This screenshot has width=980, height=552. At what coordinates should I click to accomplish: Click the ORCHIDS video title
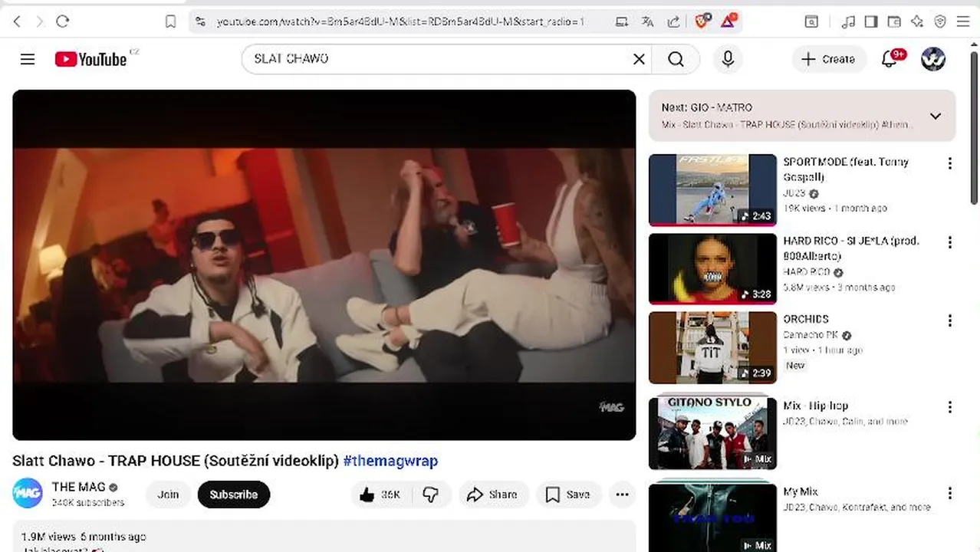pyautogui.click(x=806, y=319)
